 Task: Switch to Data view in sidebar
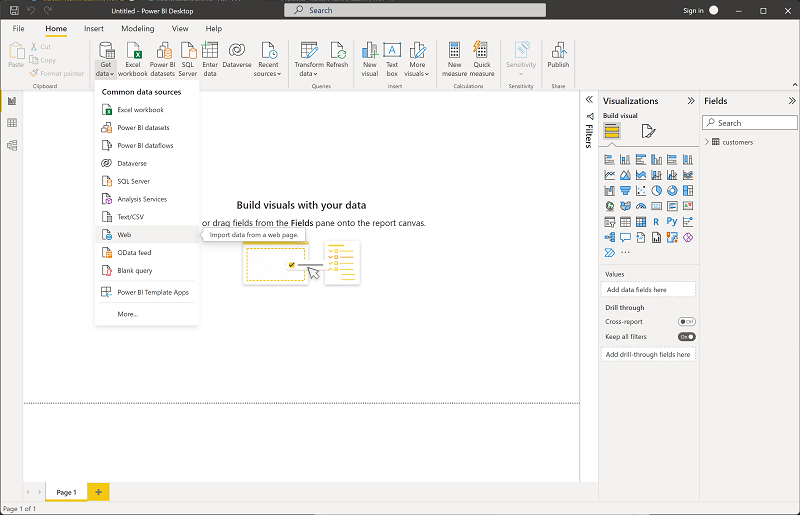(x=12, y=123)
